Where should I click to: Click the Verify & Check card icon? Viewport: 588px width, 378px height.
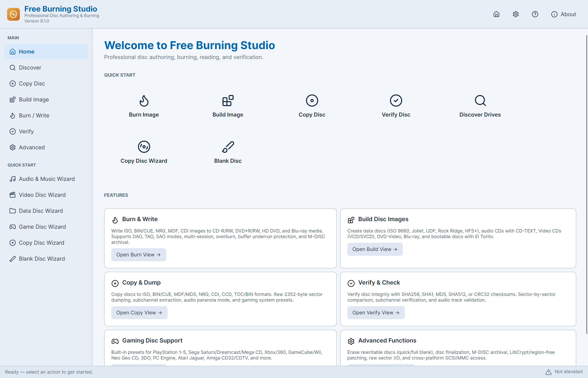coord(351,283)
